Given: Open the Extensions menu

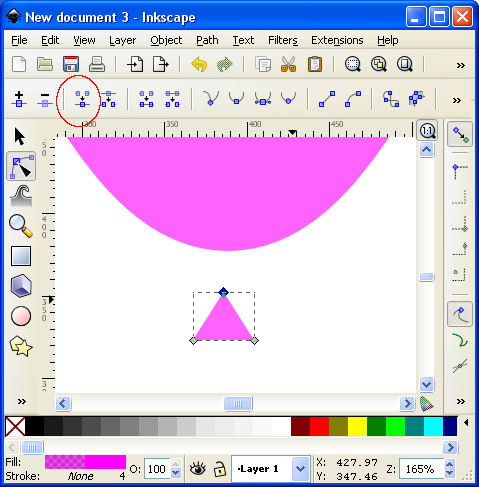Looking at the screenshot, I should point(337,40).
